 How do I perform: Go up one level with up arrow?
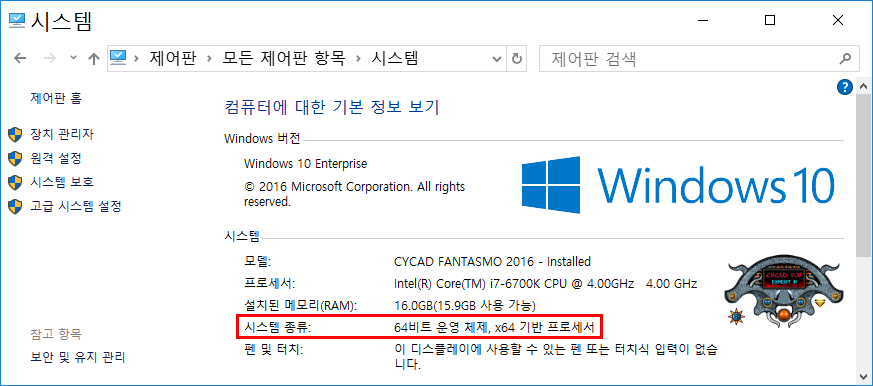[x=94, y=58]
